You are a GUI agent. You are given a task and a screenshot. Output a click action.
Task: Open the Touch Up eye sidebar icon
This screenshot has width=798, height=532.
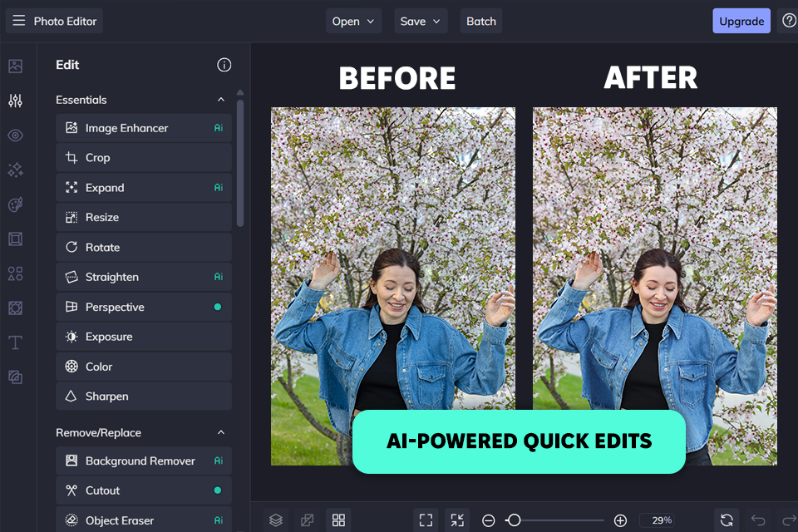tap(15, 135)
